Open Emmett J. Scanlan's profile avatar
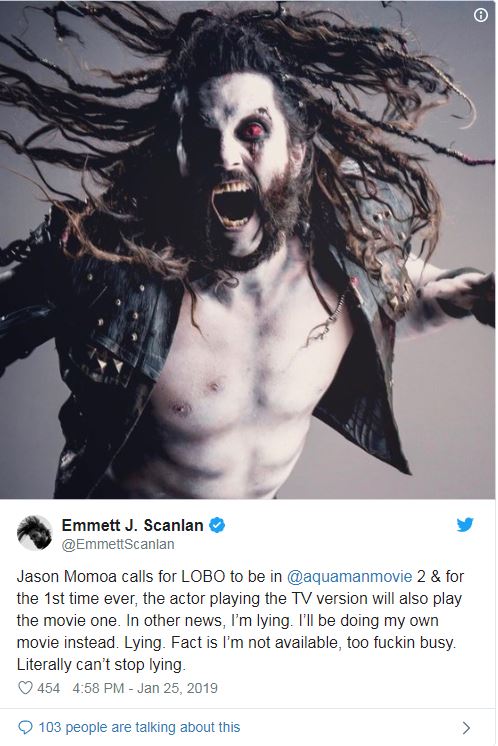Viewport: 498px width, 746px height. pyautogui.click(x=34, y=533)
